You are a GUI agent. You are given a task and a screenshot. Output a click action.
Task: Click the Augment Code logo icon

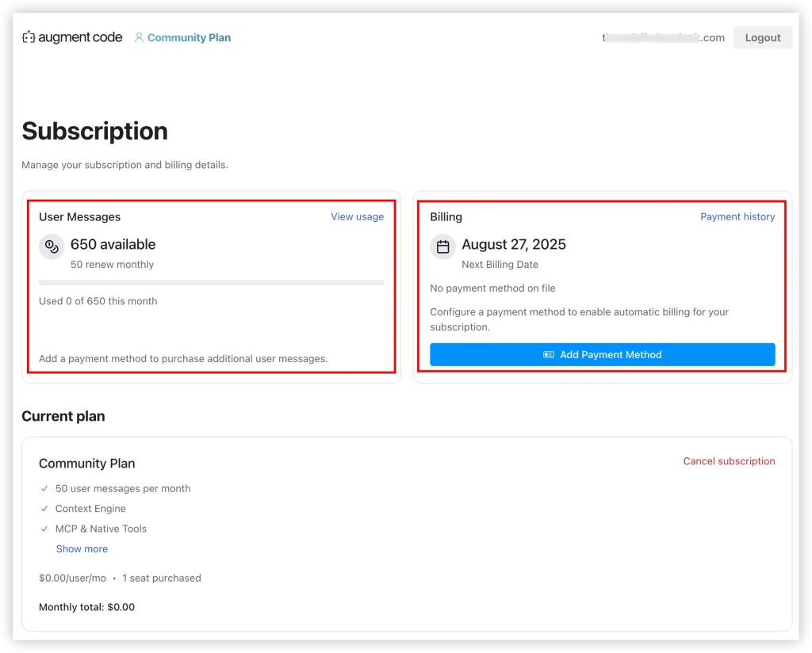click(x=29, y=37)
